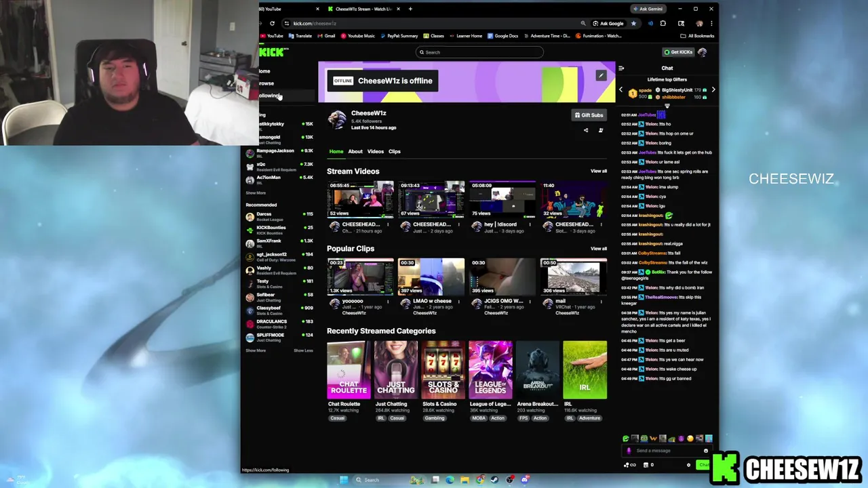Reload the page in Chrome
This screenshot has width=868, height=488.
[x=272, y=23]
